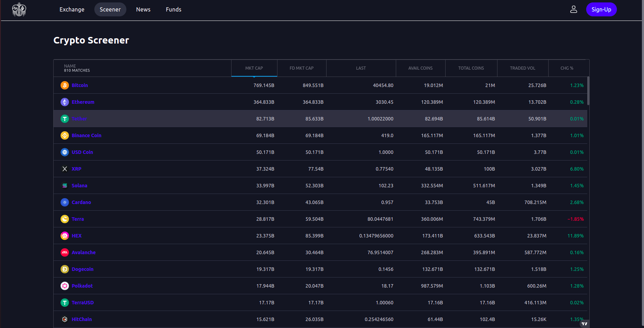Click the Terra coin icon
Screen dimensions: 644x328
pyautogui.click(x=65, y=219)
